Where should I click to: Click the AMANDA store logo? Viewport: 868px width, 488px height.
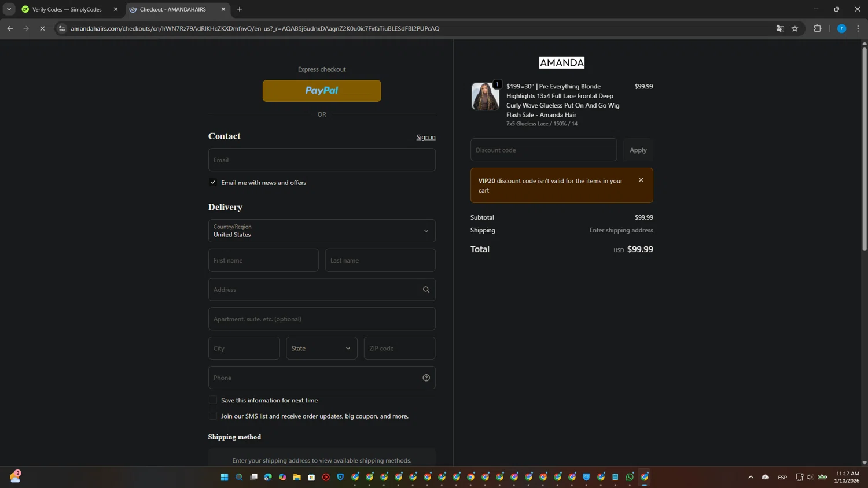(x=562, y=62)
